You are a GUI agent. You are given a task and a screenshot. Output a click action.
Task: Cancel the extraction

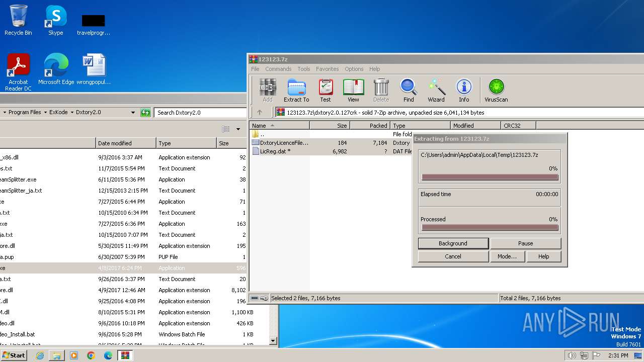[x=453, y=256]
